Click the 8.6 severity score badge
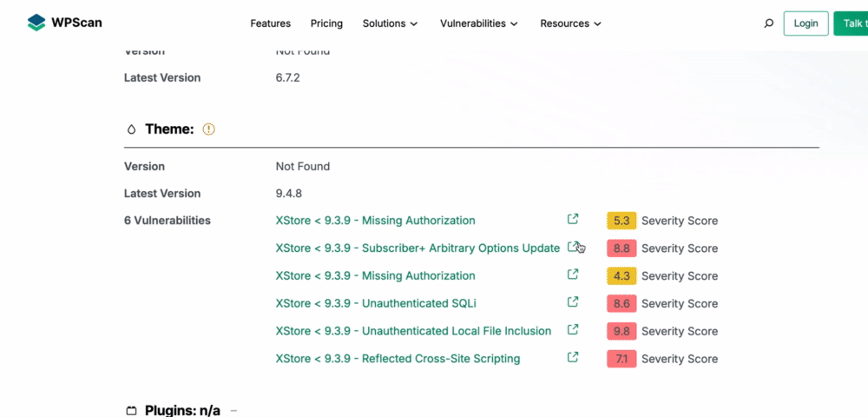 [x=621, y=303]
